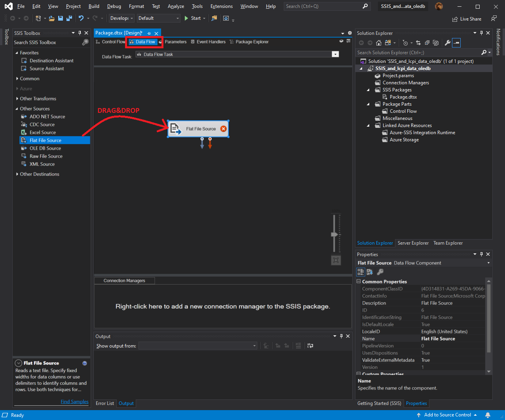Click the Search (Ctrl+Q) box

coord(327,6)
